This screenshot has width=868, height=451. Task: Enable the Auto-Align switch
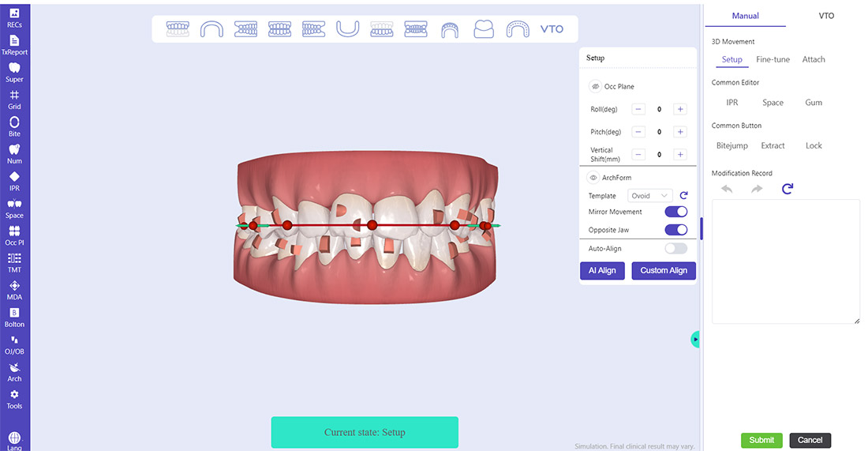(x=676, y=248)
